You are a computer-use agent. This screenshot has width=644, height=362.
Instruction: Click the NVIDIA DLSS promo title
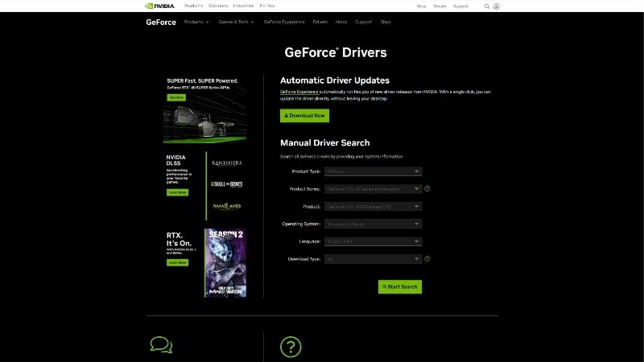coord(175,160)
